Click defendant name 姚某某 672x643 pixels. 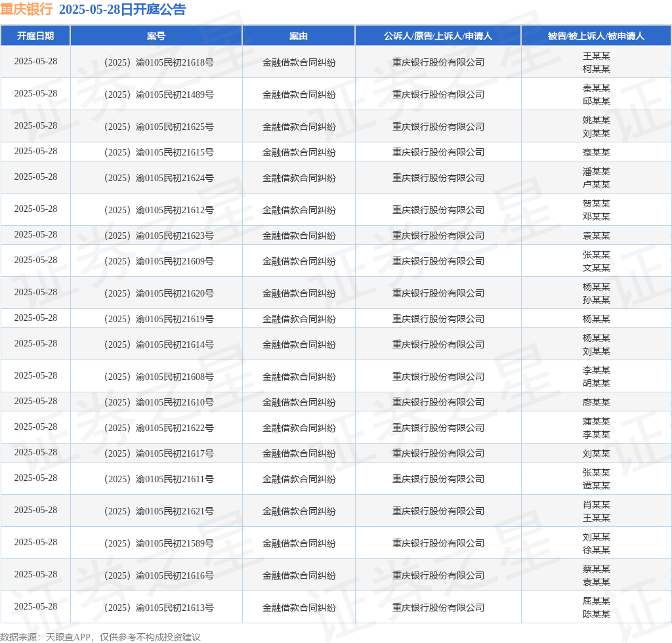[596, 120]
